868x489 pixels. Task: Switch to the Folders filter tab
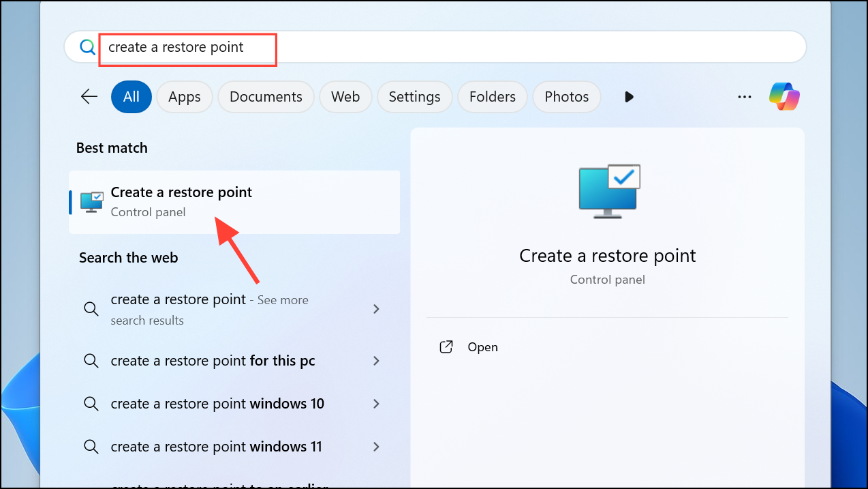point(492,97)
